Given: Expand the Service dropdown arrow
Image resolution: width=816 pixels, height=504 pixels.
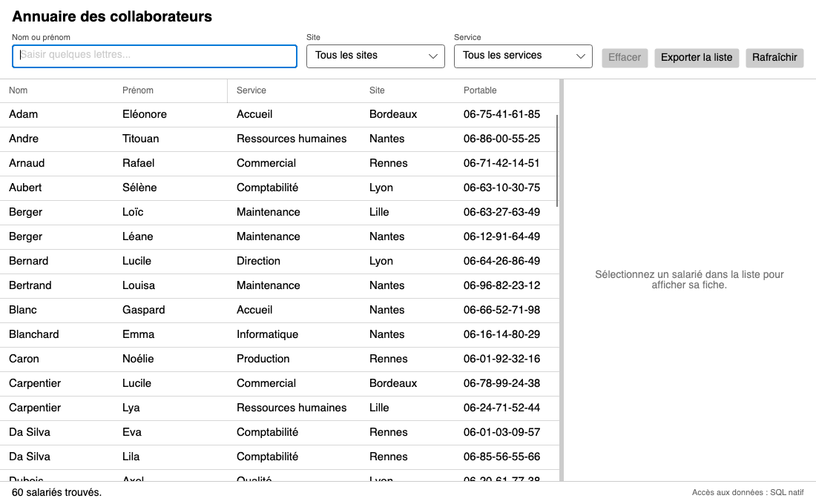Looking at the screenshot, I should (580, 56).
